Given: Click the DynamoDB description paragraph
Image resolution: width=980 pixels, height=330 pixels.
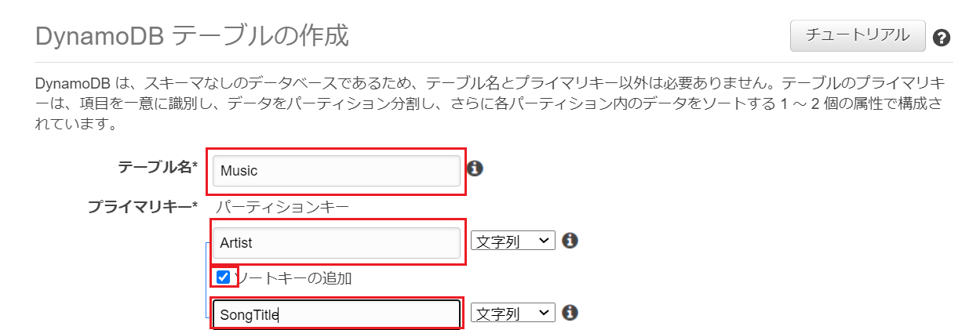Looking at the screenshot, I should 490,103.
